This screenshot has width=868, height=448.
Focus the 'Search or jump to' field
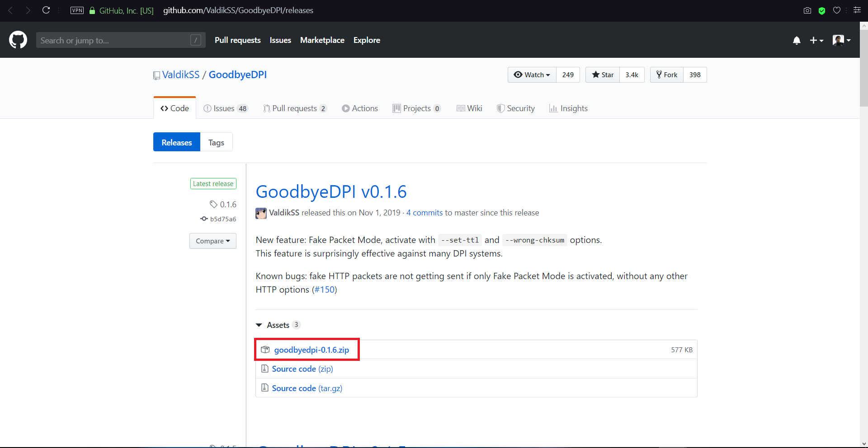[121, 40]
